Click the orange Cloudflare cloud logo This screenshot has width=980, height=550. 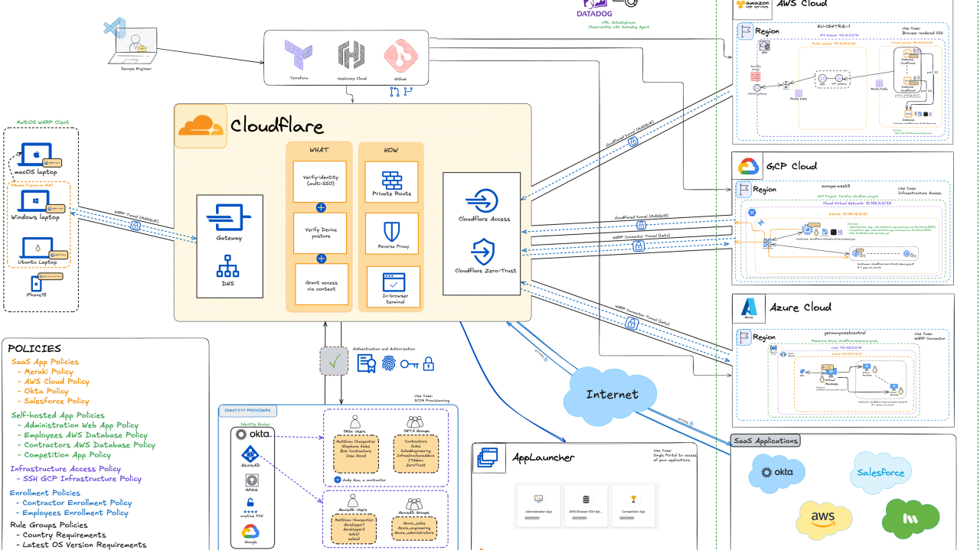(x=200, y=125)
